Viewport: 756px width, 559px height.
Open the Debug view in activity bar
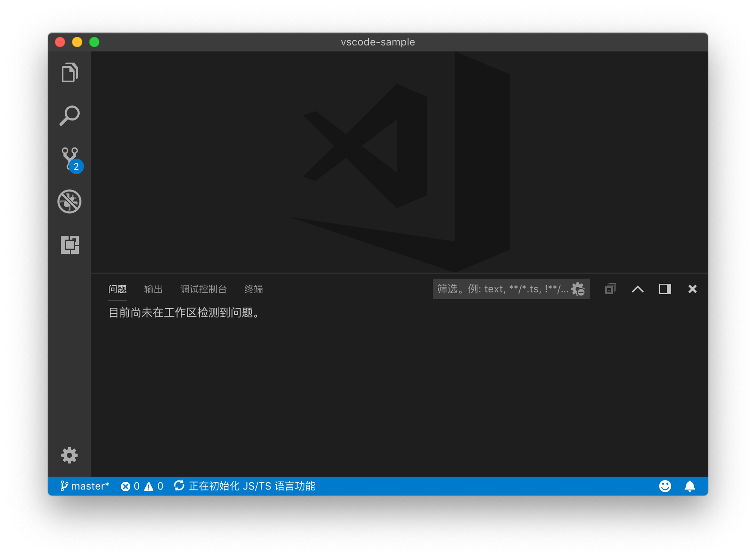[69, 201]
